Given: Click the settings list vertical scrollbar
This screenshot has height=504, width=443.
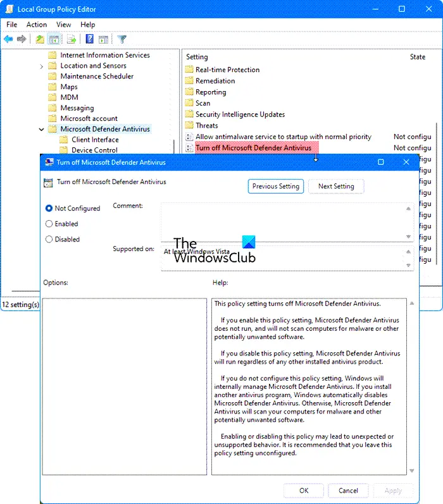Looking at the screenshot, I should tap(437, 194).
